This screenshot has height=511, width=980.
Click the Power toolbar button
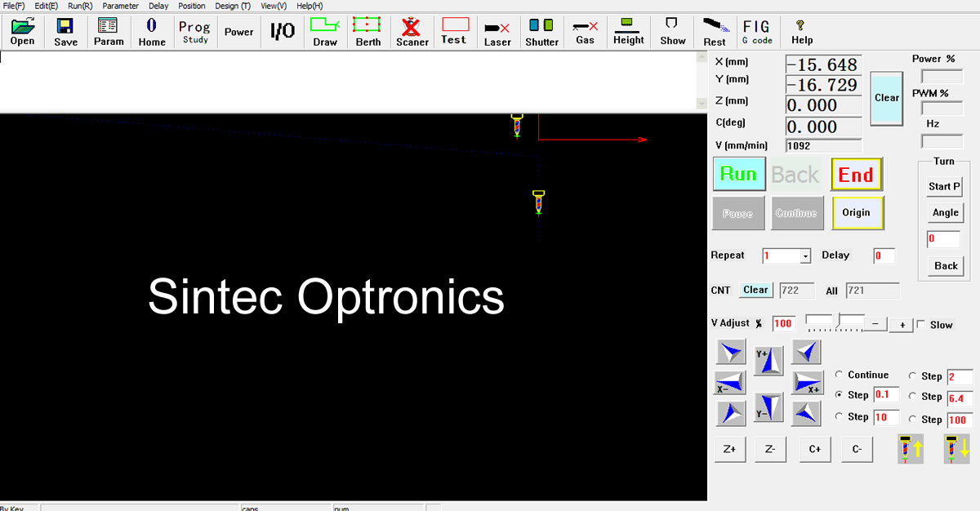pos(239,32)
